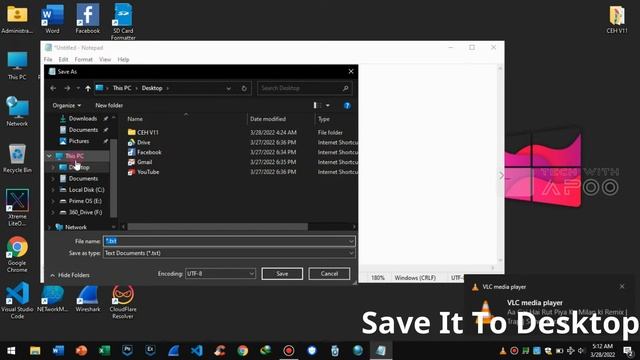640x360 pixels.
Task: Click the navigation pane vertical scrollbar
Action: coord(113,178)
